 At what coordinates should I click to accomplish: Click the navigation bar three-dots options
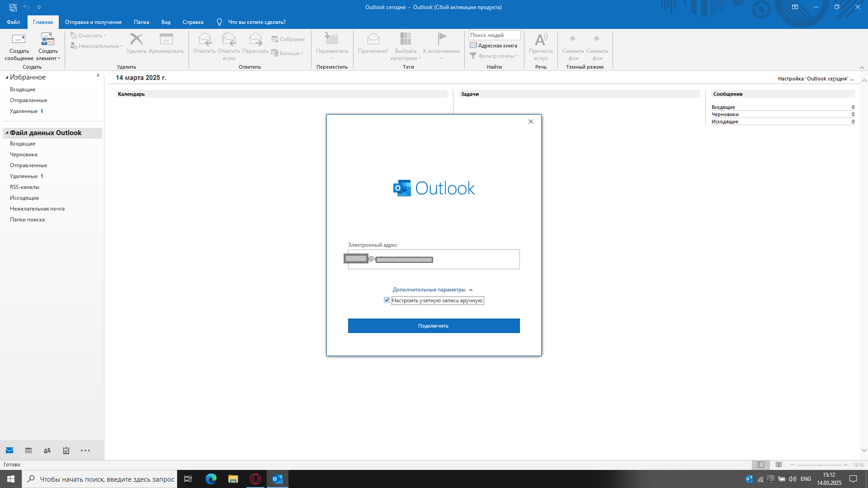[x=85, y=450]
